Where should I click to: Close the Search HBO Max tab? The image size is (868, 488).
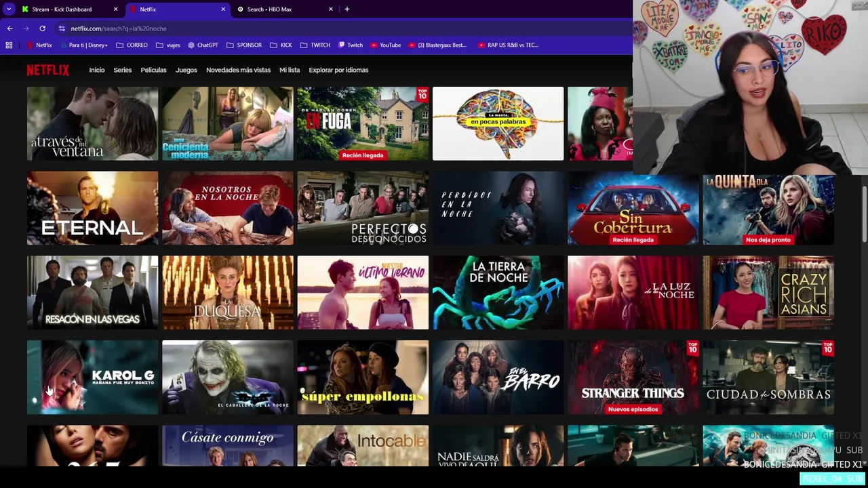point(331,9)
